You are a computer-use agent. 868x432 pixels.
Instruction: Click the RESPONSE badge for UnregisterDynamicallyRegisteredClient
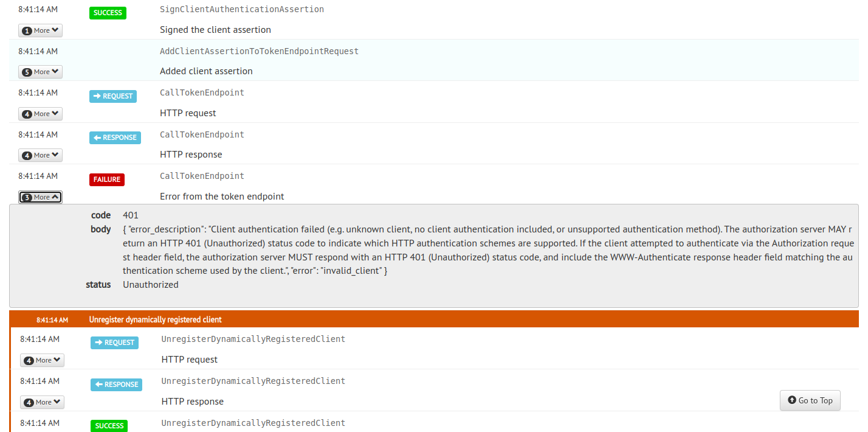point(116,385)
